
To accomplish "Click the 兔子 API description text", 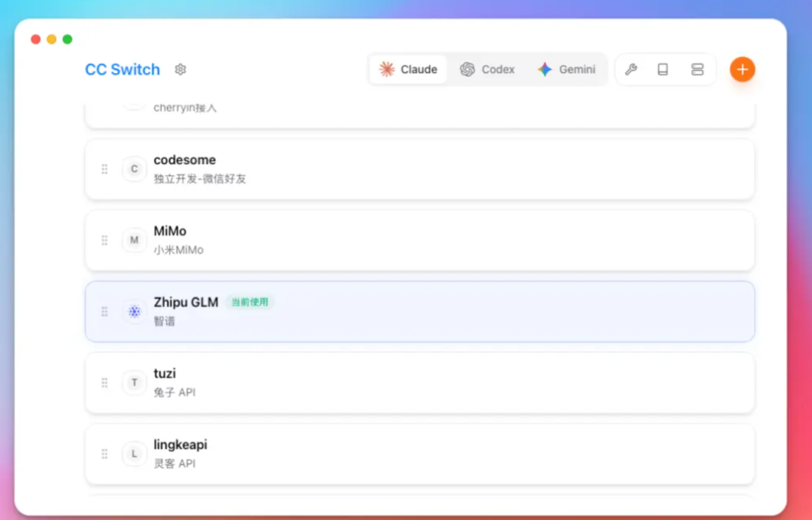I will pyautogui.click(x=174, y=393).
